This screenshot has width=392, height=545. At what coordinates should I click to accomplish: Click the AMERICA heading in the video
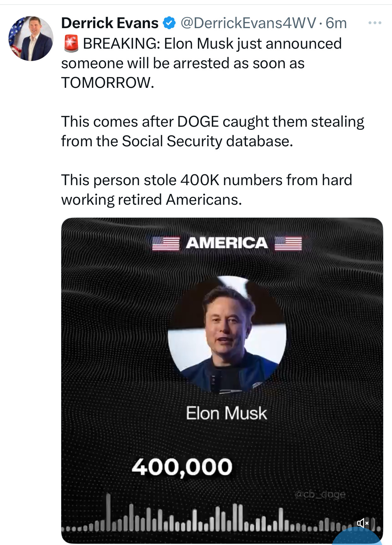227,243
